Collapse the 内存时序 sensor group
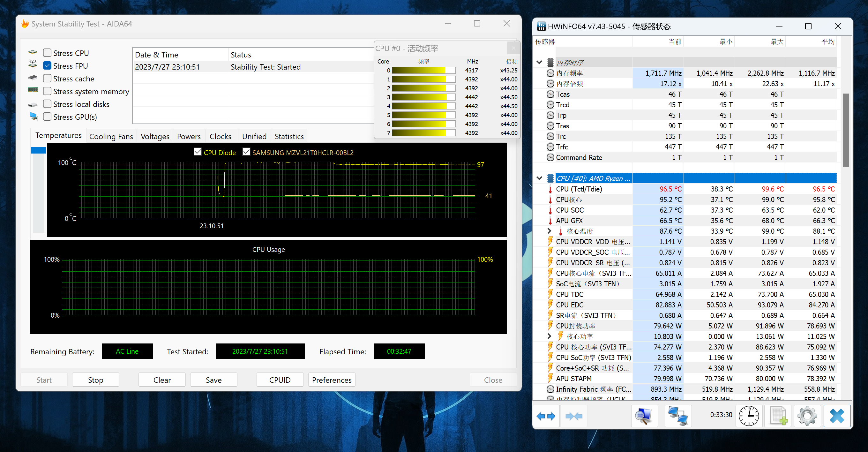This screenshot has height=452, width=868. point(539,62)
